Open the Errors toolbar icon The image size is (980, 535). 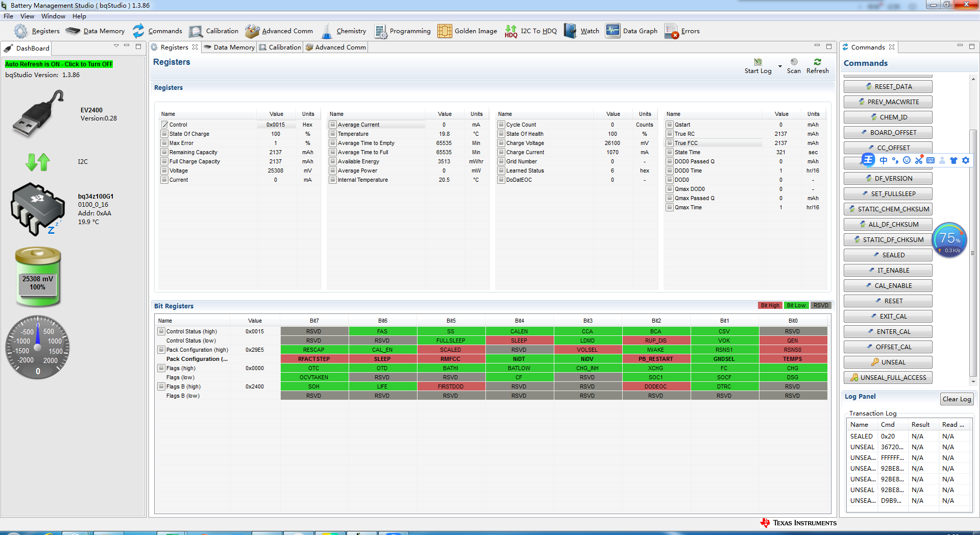click(x=682, y=31)
